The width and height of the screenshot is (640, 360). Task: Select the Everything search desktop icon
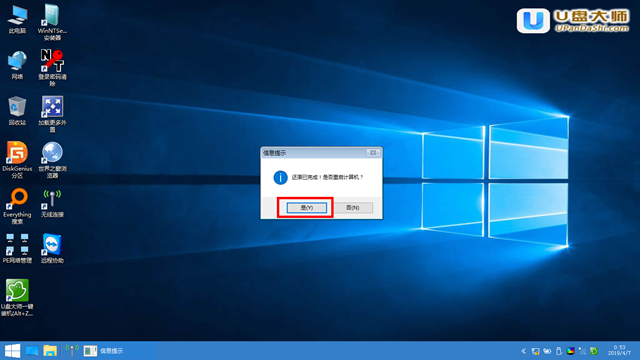tap(17, 206)
